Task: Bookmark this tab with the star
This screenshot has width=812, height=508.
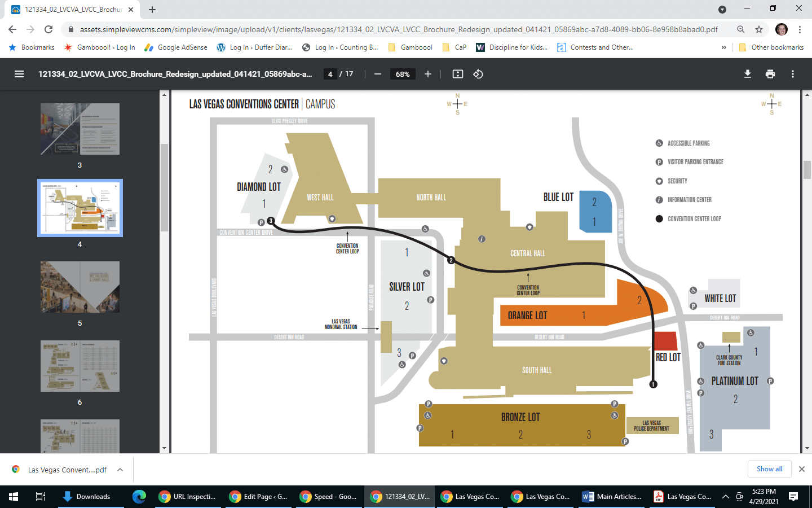Action: [x=759, y=29]
